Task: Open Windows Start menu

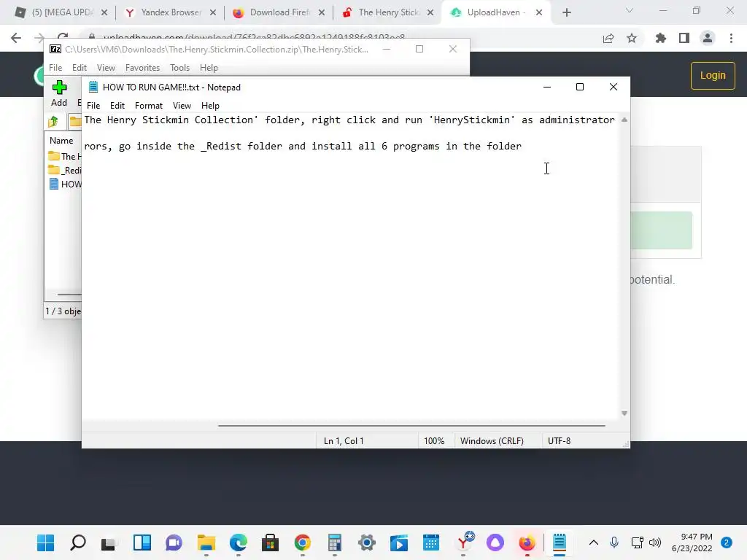Action: pyautogui.click(x=46, y=542)
